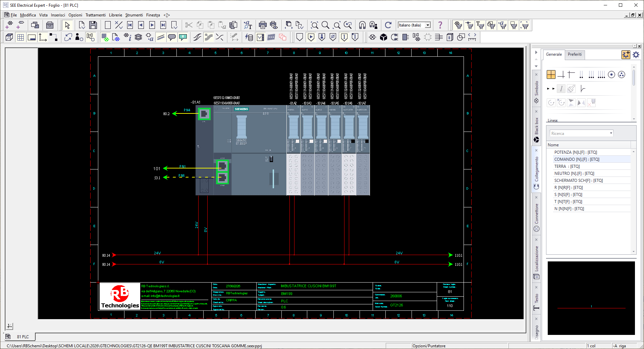Image resolution: width=644 pixels, height=349 pixels.
Task: Click the cut scissors icon
Action: pyautogui.click(x=189, y=25)
